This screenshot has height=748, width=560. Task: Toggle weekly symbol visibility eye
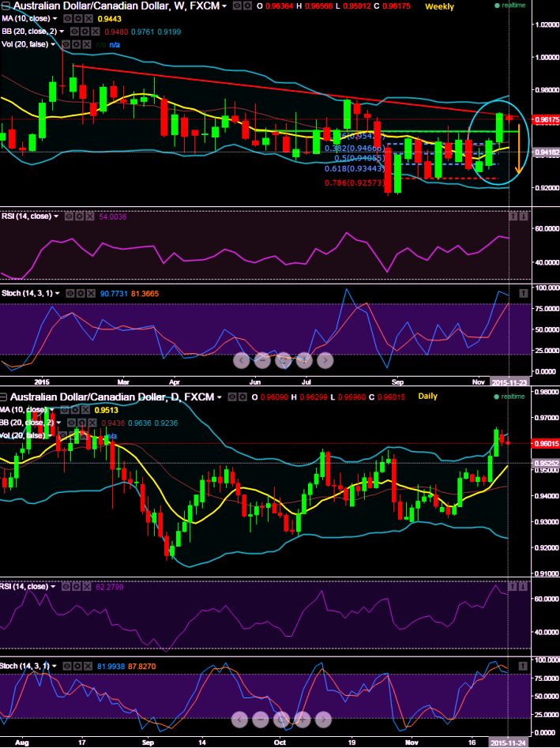coord(237,6)
